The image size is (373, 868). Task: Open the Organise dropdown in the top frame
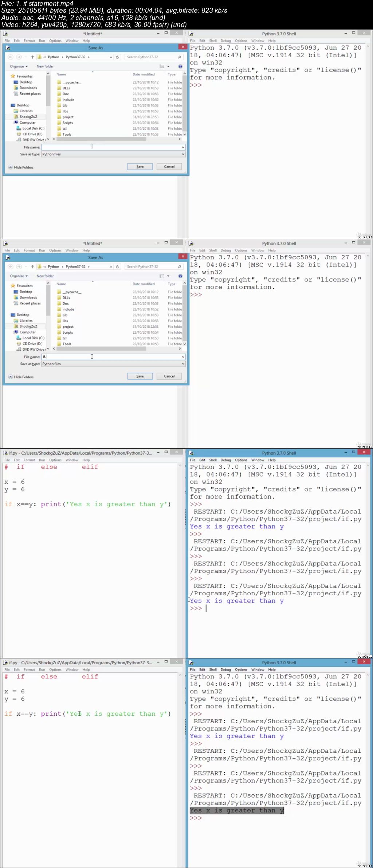pos(19,66)
